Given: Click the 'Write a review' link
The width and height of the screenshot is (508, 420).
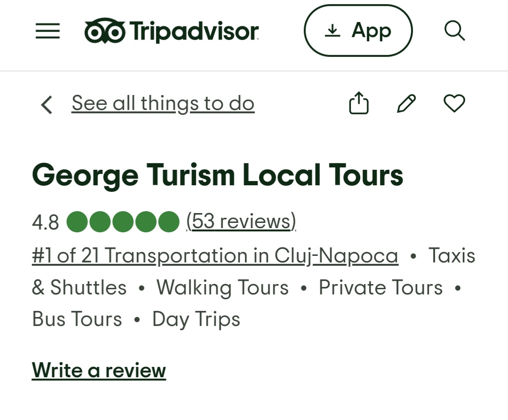Looking at the screenshot, I should tap(99, 370).
